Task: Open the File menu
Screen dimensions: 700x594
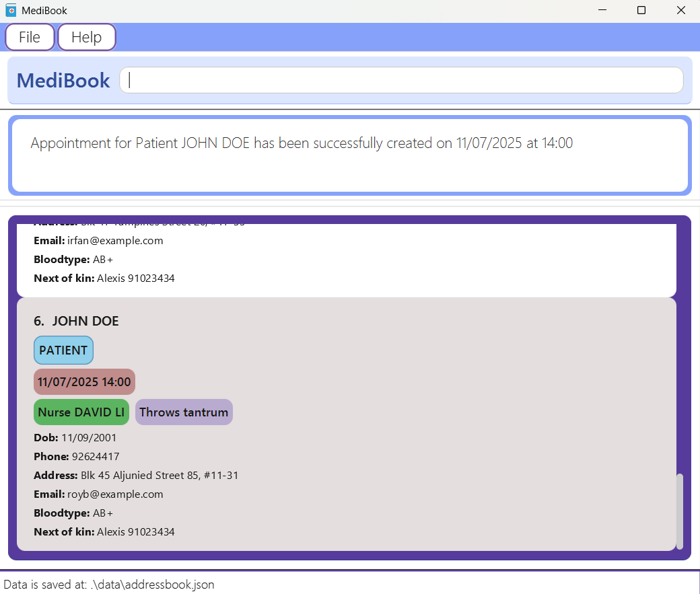Action: click(30, 37)
